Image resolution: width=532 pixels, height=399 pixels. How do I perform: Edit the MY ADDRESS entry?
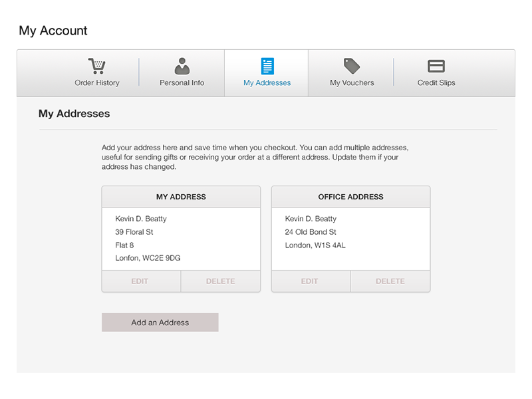tap(140, 281)
